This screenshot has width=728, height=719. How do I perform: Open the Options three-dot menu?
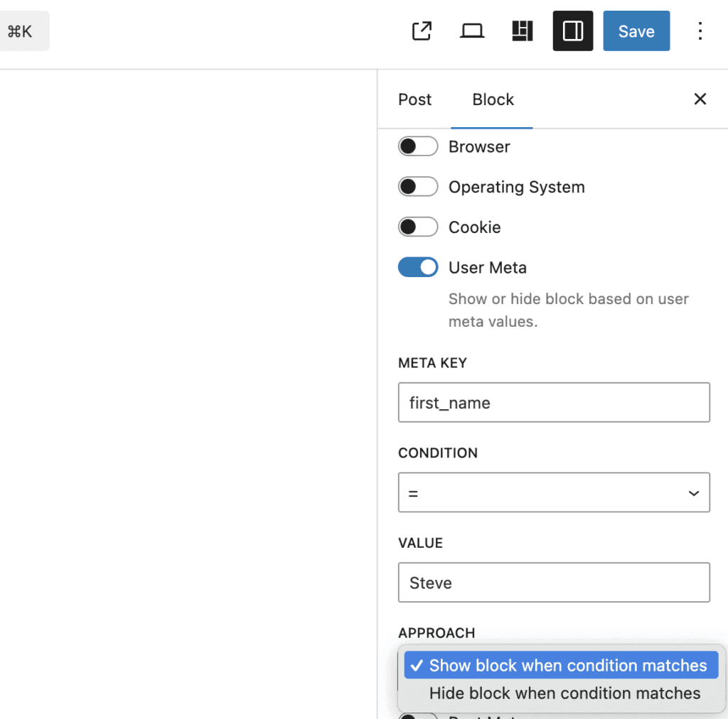point(700,31)
